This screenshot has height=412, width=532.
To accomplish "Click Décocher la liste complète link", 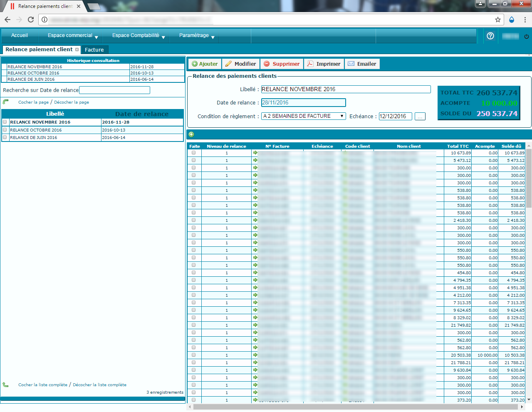I will click(99, 385).
